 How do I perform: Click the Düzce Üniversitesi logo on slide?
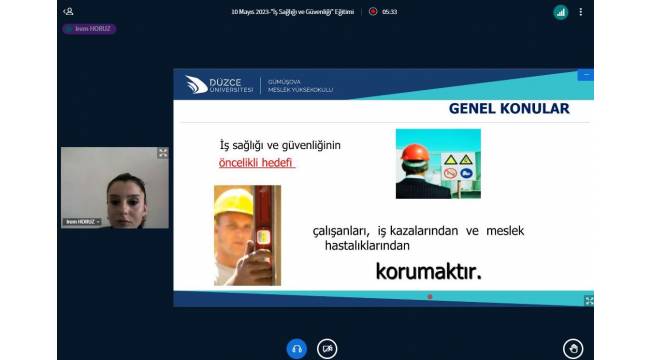219,85
